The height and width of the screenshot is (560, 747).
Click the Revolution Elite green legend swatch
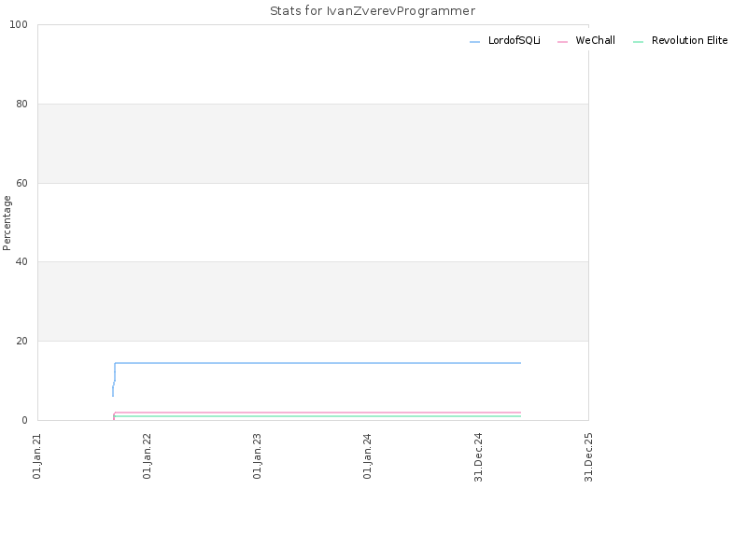[x=638, y=42]
